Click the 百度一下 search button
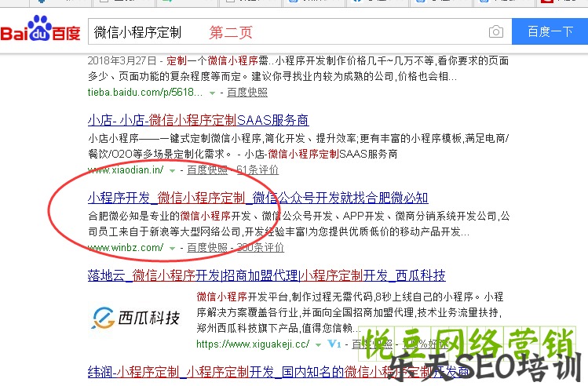 pyautogui.click(x=550, y=31)
